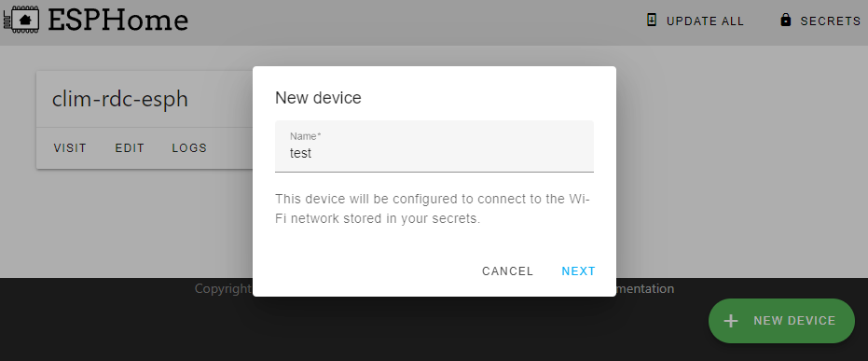The width and height of the screenshot is (868, 361).
Task: Open the SECRETS editor from the header
Action: (831, 21)
